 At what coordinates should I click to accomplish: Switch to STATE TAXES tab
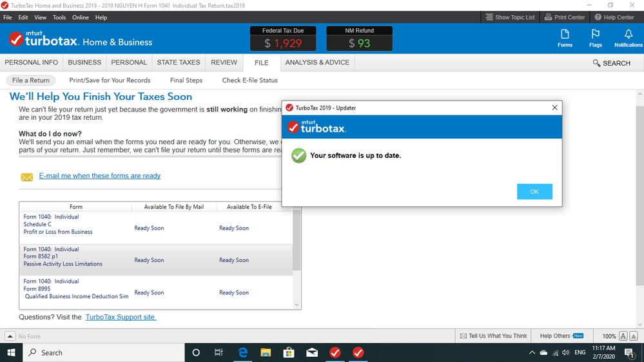tap(179, 62)
